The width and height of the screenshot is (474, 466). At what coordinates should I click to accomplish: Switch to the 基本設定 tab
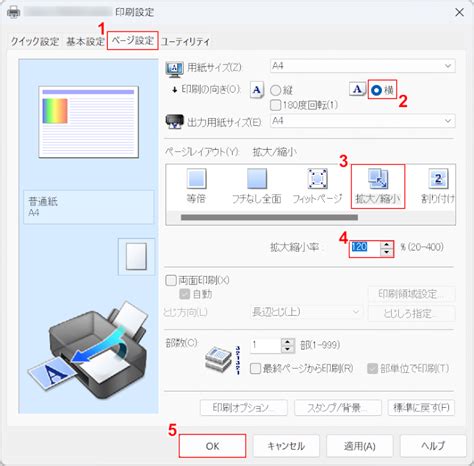pos(85,42)
